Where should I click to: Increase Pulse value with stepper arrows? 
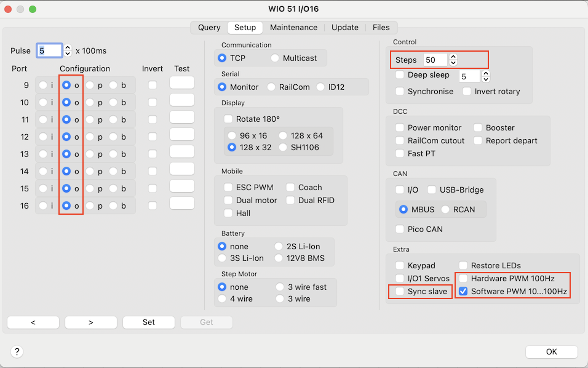(x=68, y=47)
